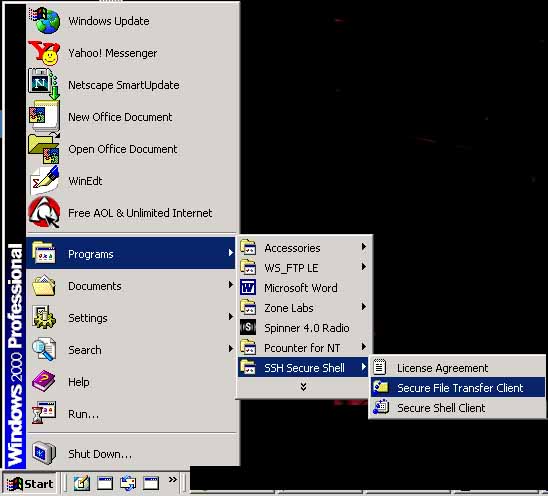The width and height of the screenshot is (548, 496).
Task: Select Shut Down... from Start menu
Action: pyautogui.click(x=131, y=453)
